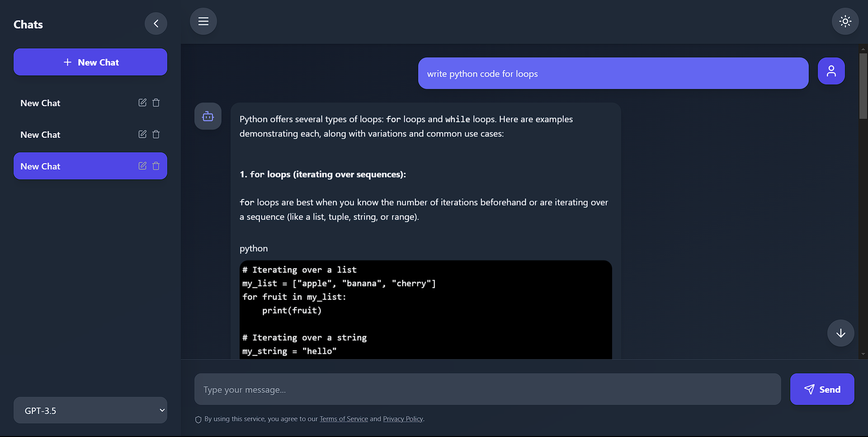
Task: Click the user avatar beside the prompt
Action: pyautogui.click(x=831, y=70)
